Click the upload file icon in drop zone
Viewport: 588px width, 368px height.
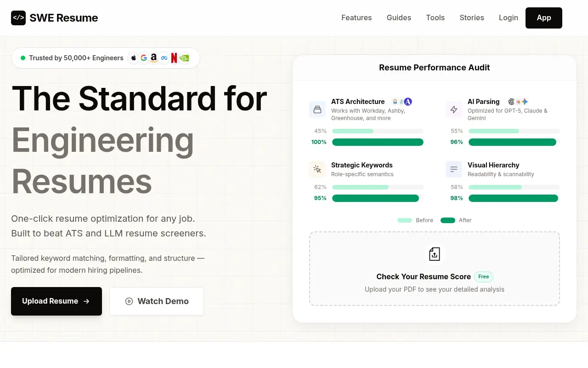click(x=435, y=254)
